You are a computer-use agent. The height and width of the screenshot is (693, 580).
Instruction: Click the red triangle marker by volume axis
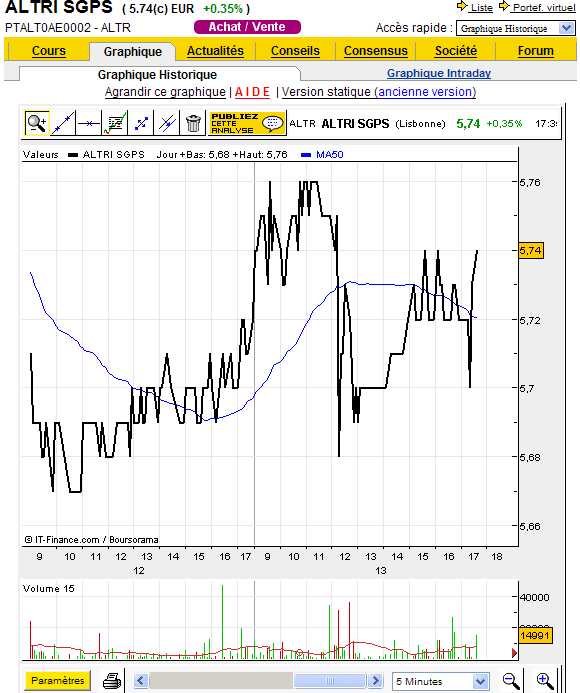point(514,653)
